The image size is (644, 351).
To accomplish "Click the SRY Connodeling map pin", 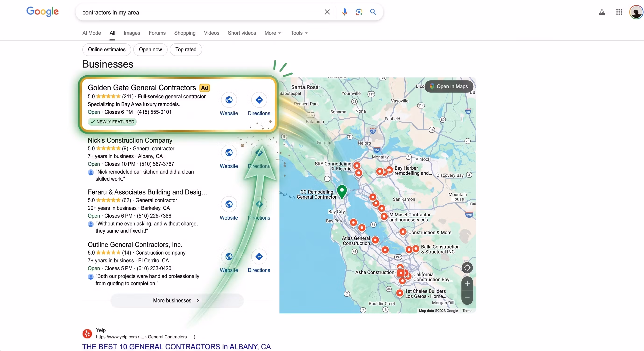I will [357, 166].
